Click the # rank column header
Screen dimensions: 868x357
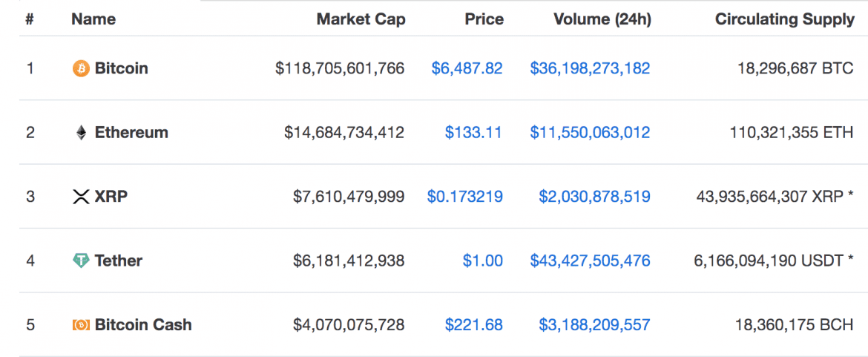click(x=30, y=19)
